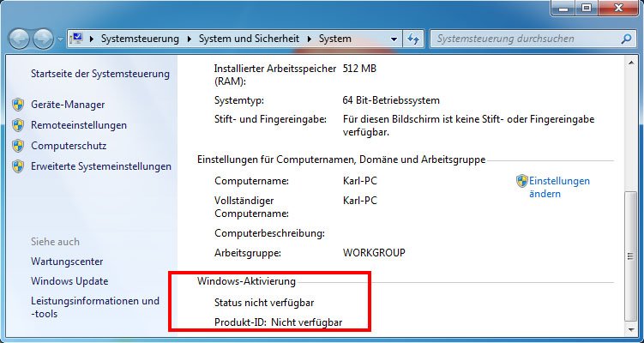Open Computerschutz link
Viewport: 644px width, 343px height.
[69, 146]
